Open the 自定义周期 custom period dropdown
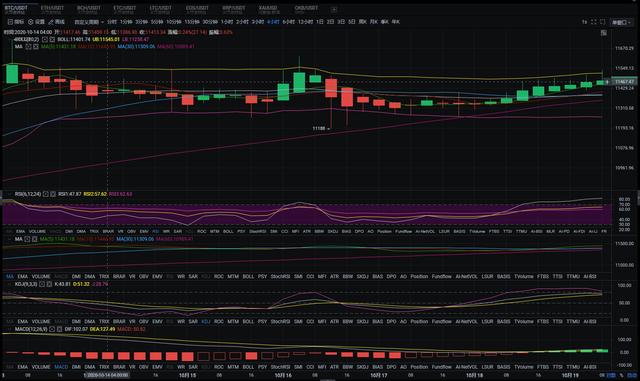 89,22
